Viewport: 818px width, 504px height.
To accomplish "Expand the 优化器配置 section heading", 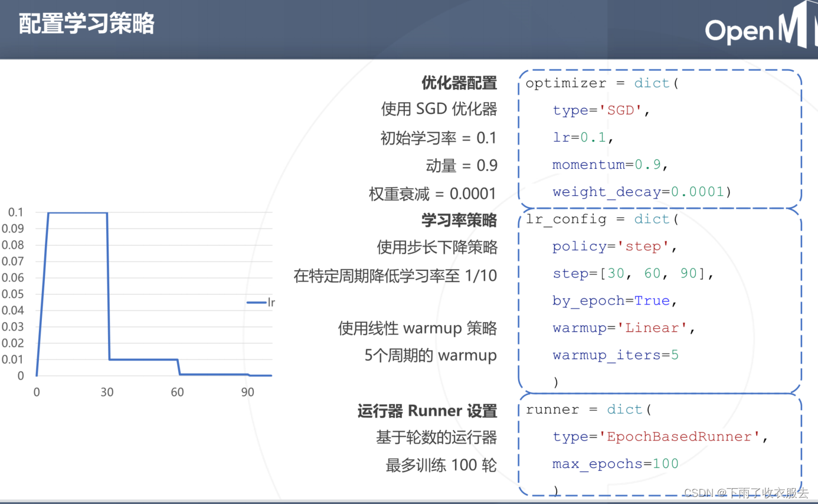I will pos(459,83).
